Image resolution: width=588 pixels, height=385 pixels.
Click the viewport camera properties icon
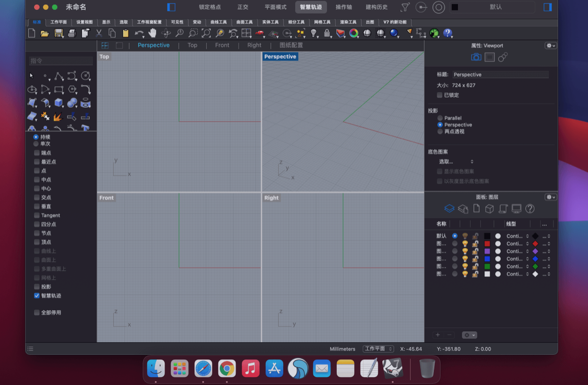click(x=476, y=57)
